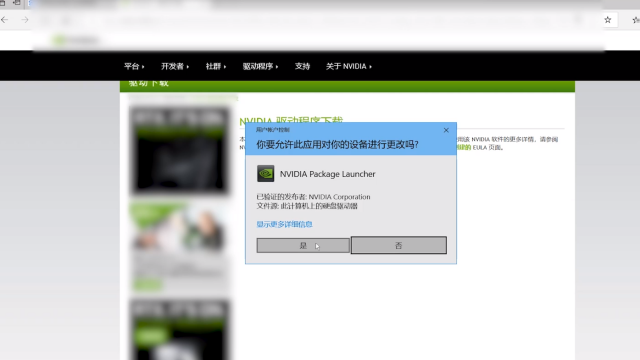Open the 驱动程序 menu
This screenshot has height=360, width=640.
click(x=260, y=66)
